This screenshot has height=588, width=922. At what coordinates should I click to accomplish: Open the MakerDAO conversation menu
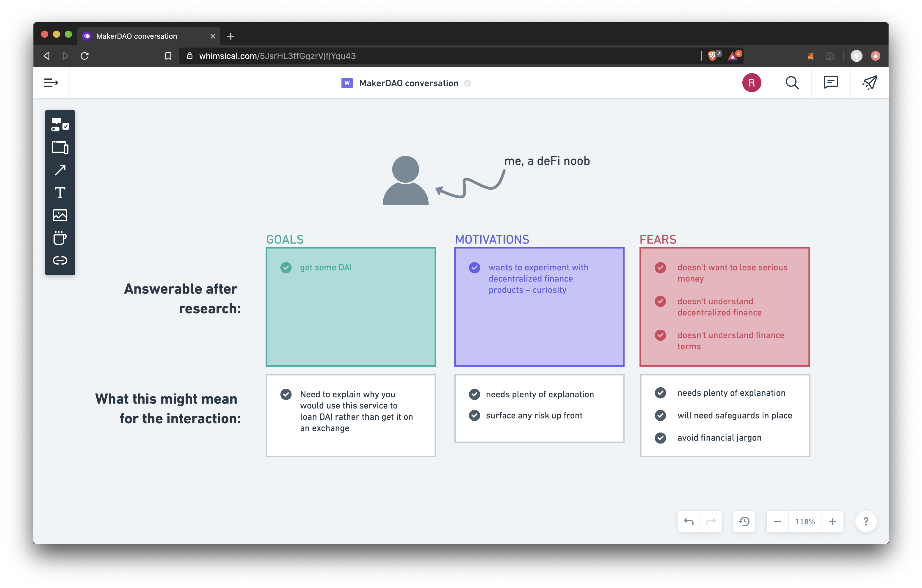pos(407,83)
